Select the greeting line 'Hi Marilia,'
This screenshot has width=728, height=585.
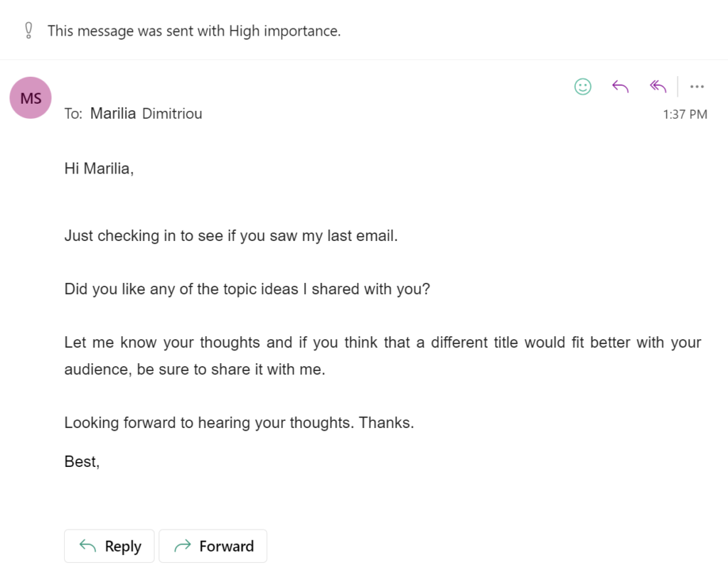100,168
